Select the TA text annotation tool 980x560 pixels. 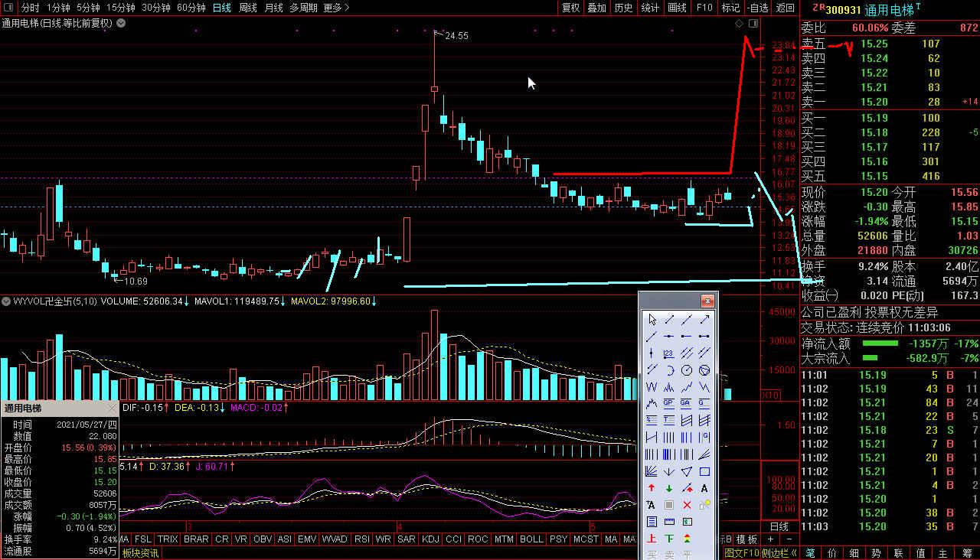(652, 504)
